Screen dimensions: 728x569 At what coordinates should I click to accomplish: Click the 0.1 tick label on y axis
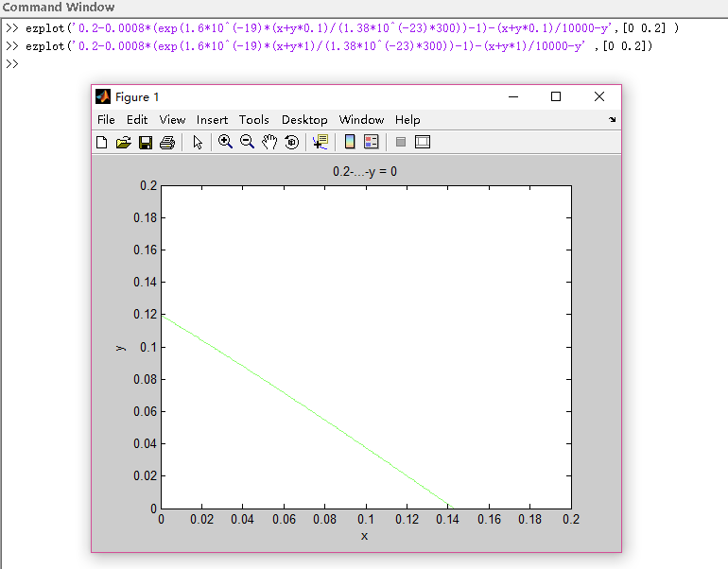point(148,347)
